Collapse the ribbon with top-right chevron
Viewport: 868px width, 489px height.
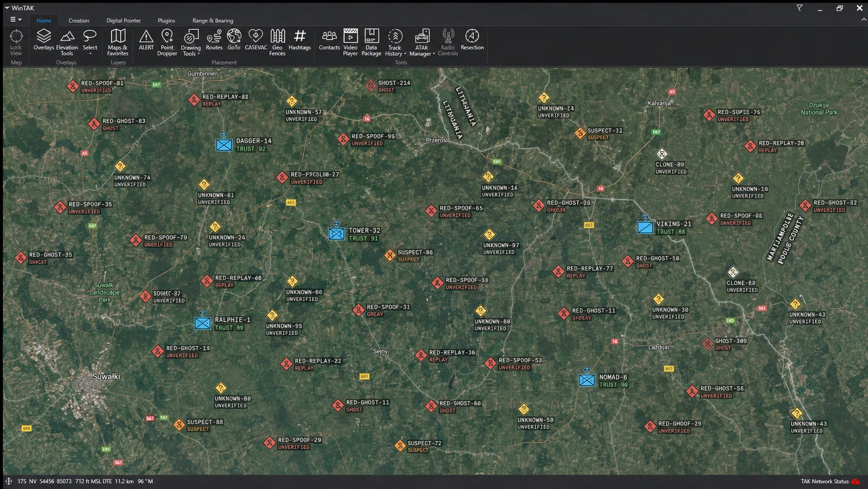click(x=863, y=20)
